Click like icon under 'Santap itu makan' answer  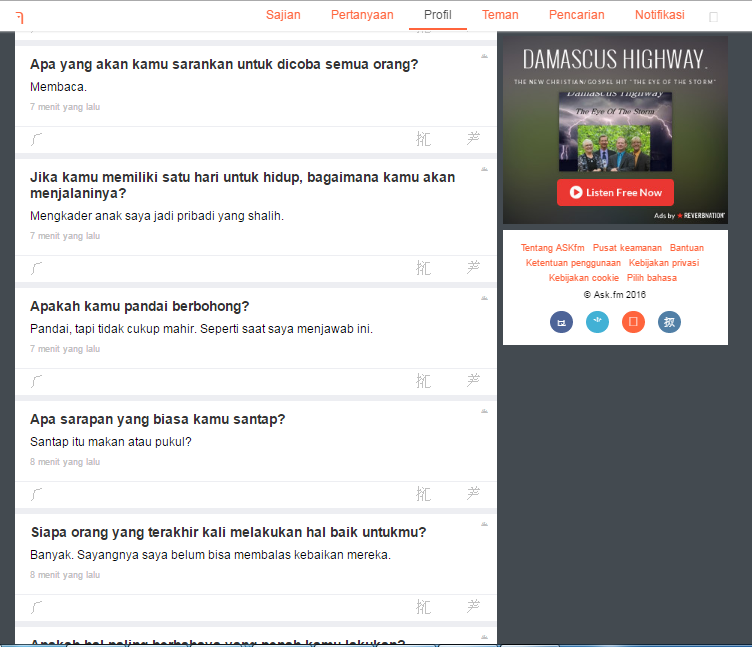click(423, 494)
